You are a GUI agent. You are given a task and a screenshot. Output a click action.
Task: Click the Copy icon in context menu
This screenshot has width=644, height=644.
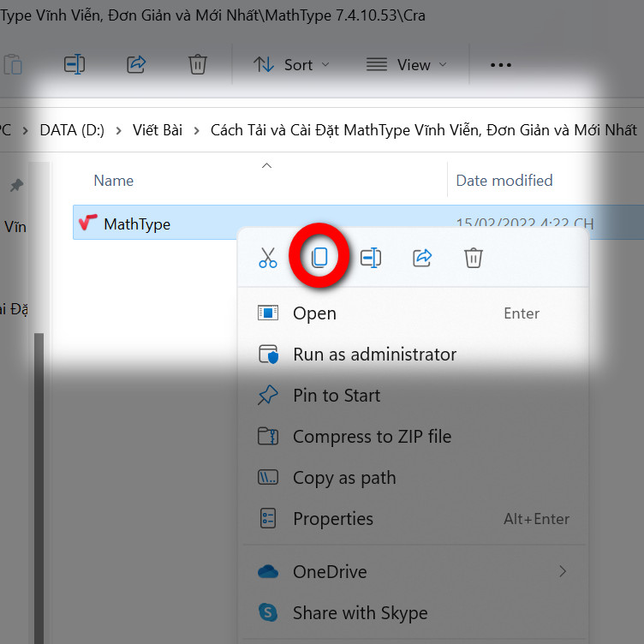pos(319,257)
